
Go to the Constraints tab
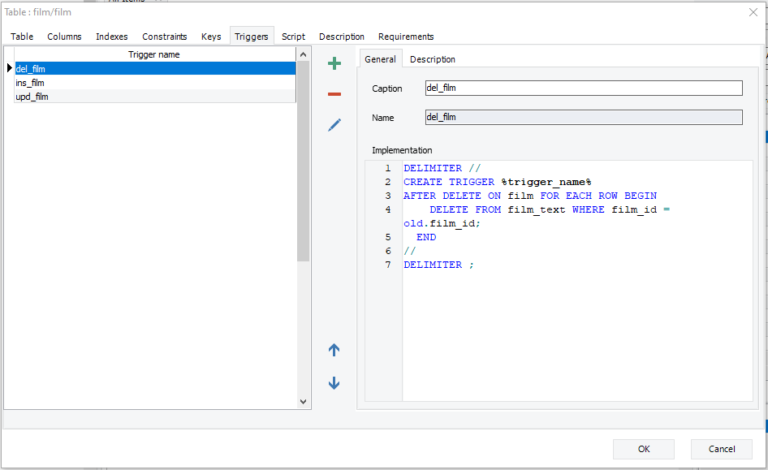point(164,37)
